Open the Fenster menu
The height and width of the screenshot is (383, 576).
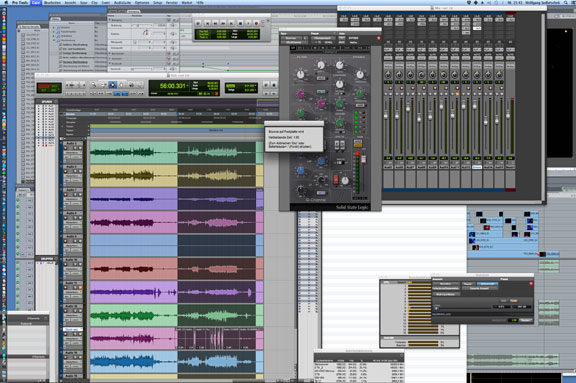click(x=172, y=2)
